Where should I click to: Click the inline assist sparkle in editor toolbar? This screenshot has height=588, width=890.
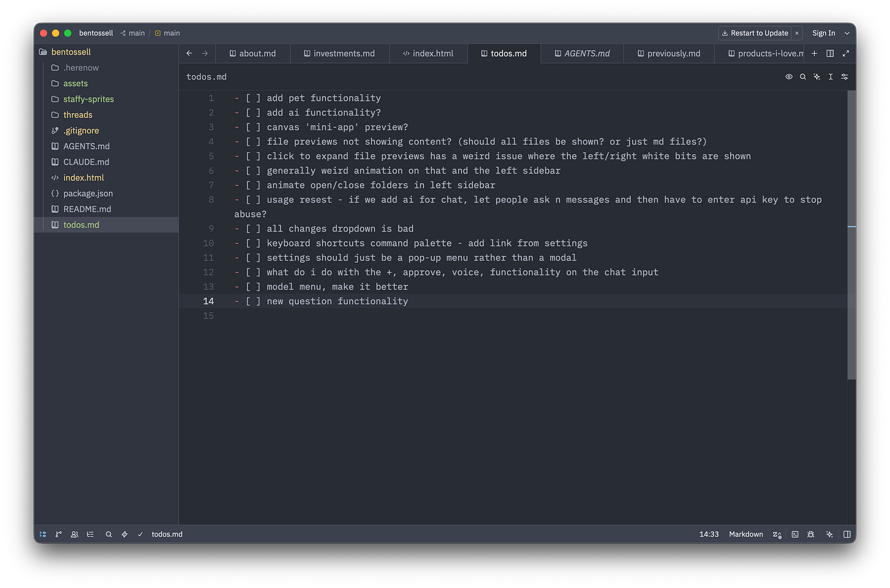click(817, 77)
